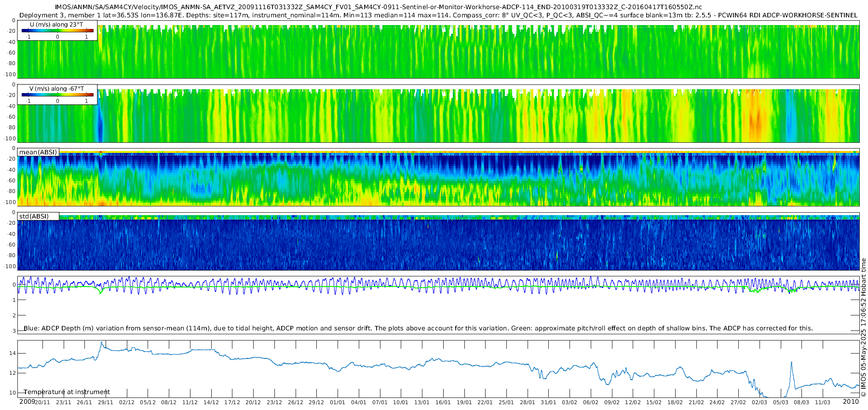Click the 29/11 date tick label
The height and width of the screenshot is (410, 868).
coord(106,402)
